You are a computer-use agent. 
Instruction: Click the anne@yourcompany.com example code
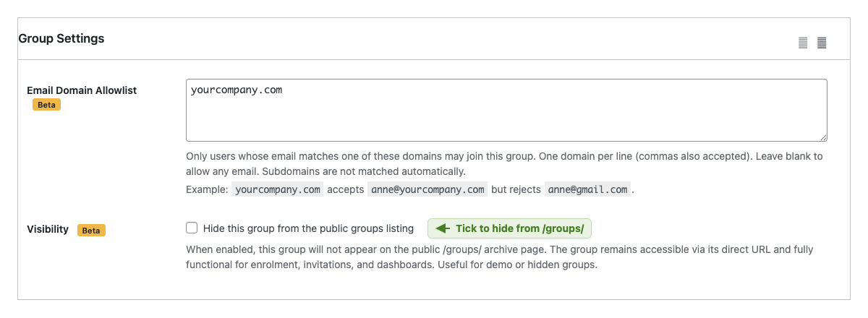426,189
